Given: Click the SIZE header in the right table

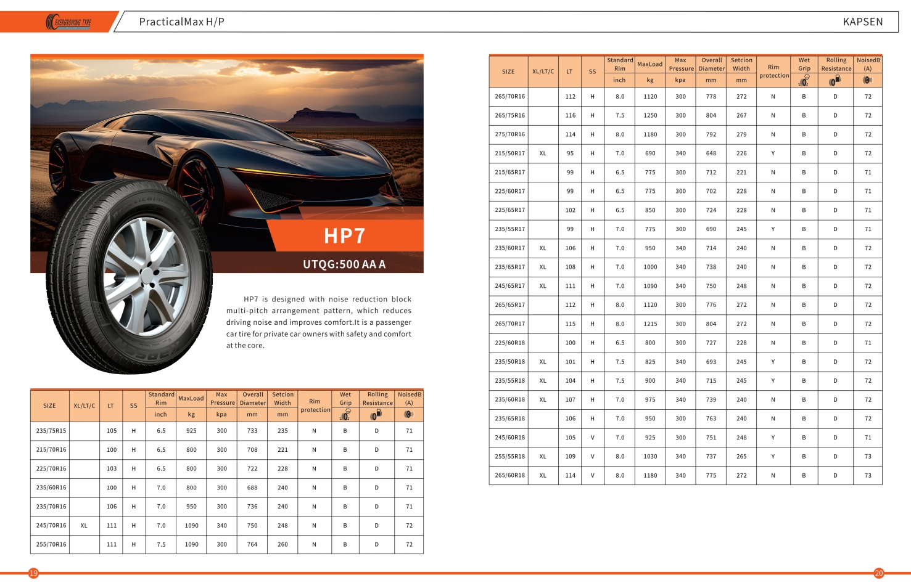Looking at the screenshot, I should point(508,71).
